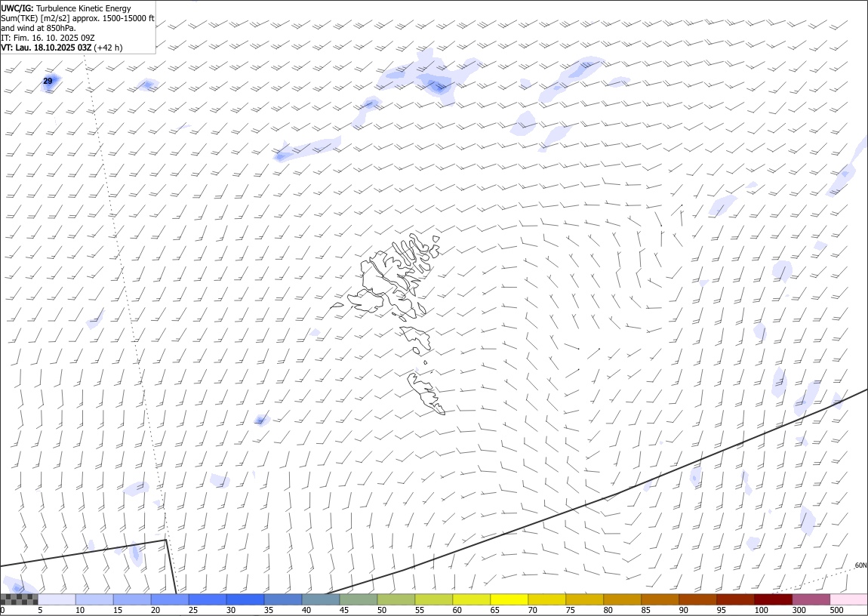Viewport: 868px width, 616px height.
Task: Select the 100–300 maroon legend swatch
Action: click(773, 599)
